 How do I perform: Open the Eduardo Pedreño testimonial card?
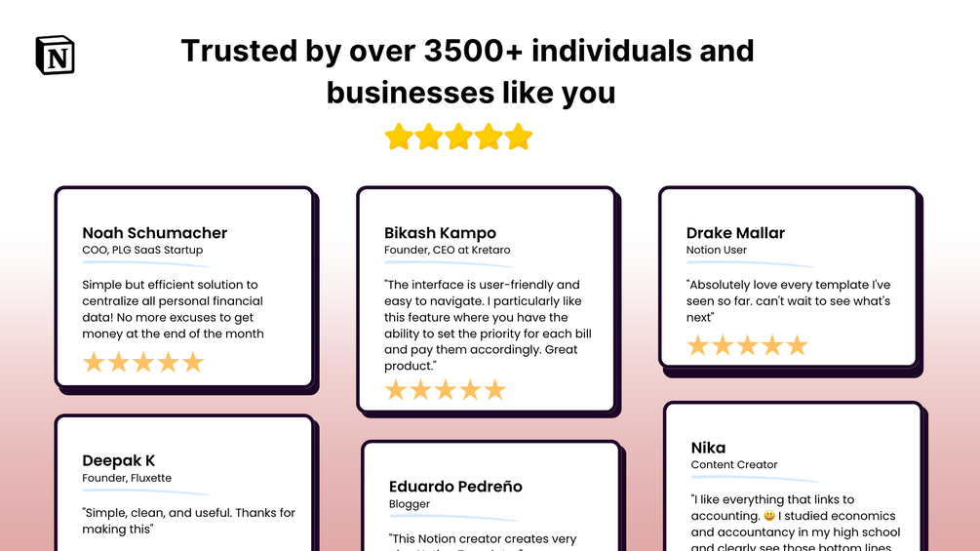(x=490, y=495)
